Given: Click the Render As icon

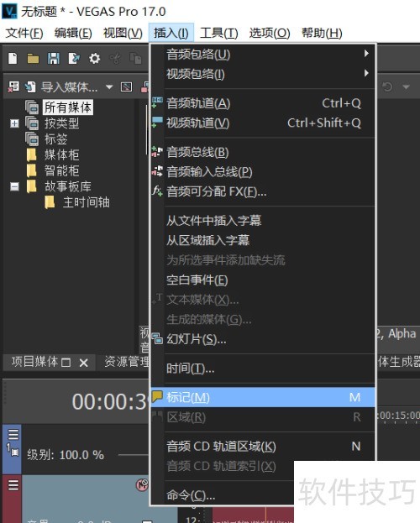Looking at the screenshot, I should pyautogui.click(x=74, y=59).
